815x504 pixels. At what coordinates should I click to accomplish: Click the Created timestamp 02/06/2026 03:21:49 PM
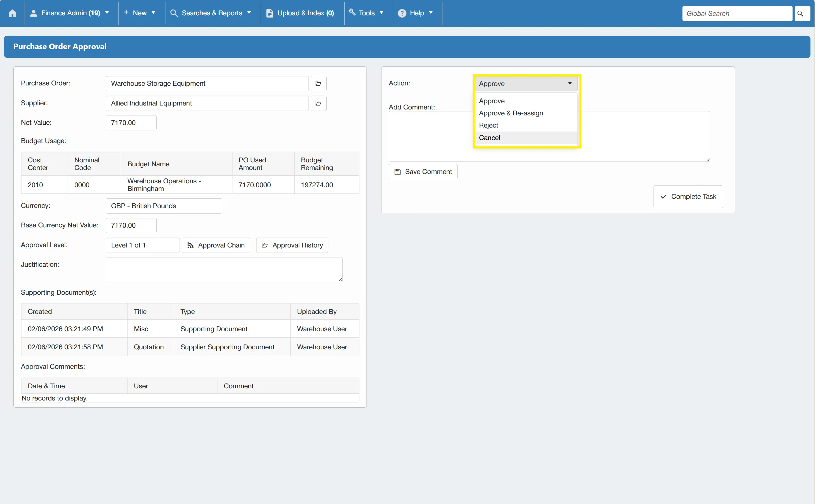pyautogui.click(x=65, y=329)
